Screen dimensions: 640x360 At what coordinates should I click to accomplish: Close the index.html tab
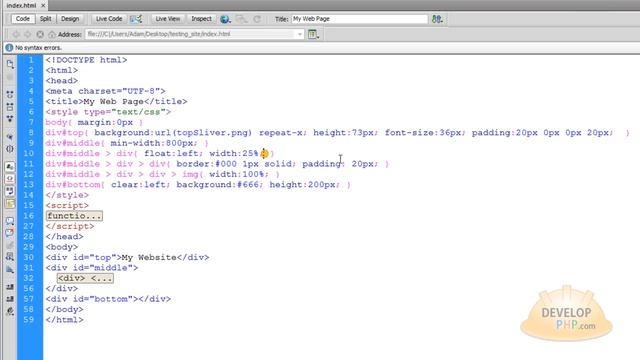[x=43, y=5]
